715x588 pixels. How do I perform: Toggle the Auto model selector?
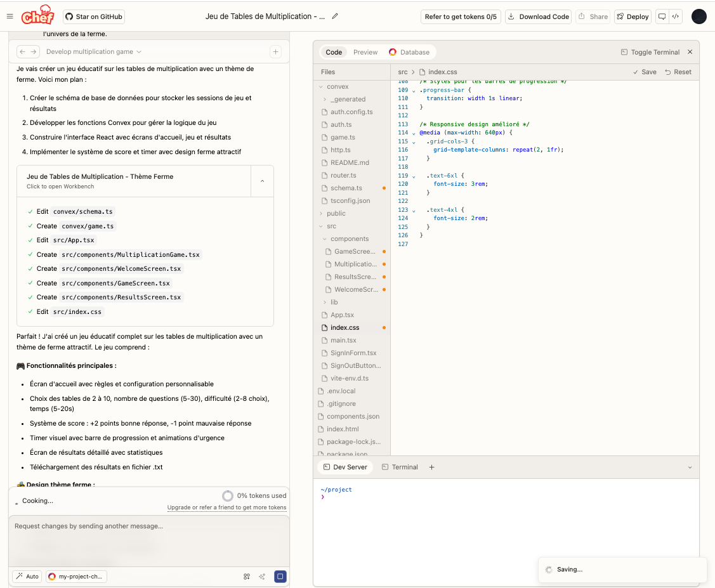(x=27, y=576)
